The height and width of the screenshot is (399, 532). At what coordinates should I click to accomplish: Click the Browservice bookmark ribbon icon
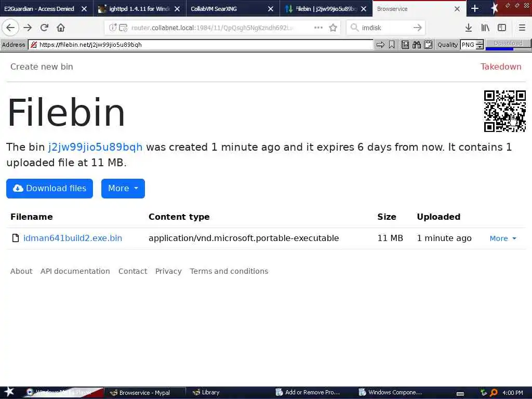click(x=392, y=45)
